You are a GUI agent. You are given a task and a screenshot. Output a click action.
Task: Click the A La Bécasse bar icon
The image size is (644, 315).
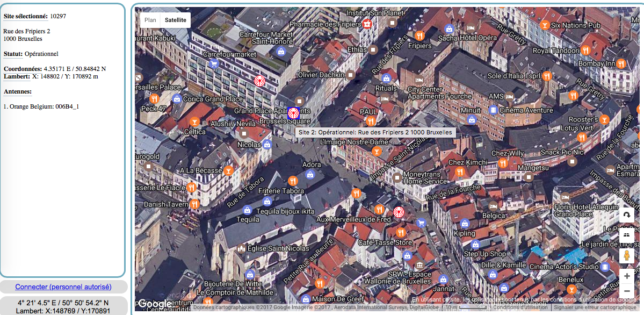coord(229,170)
